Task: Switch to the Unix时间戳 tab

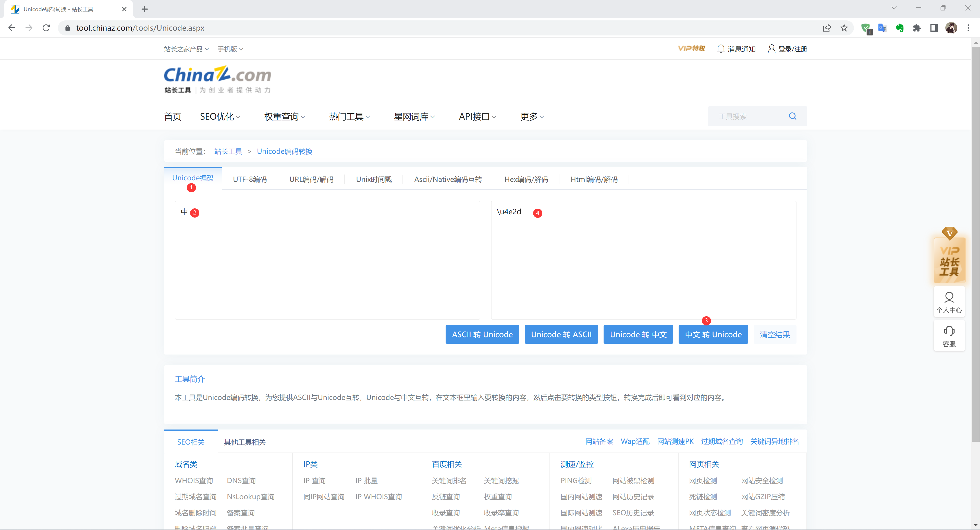Action: tap(374, 179)
